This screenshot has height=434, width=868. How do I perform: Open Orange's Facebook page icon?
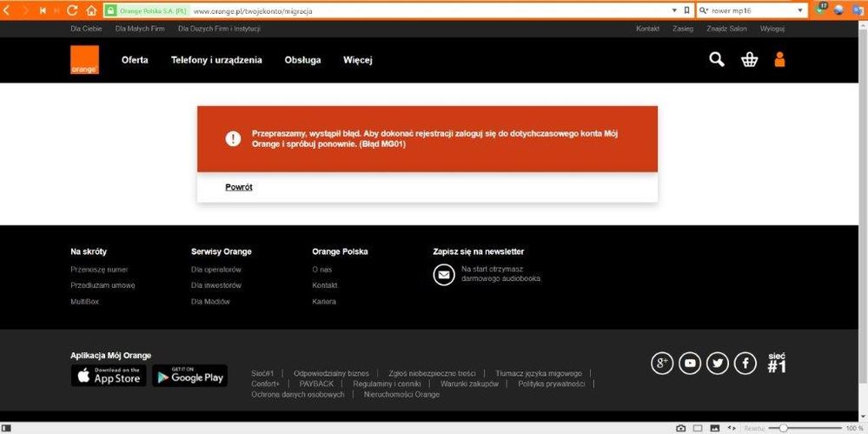coord(745,364)
